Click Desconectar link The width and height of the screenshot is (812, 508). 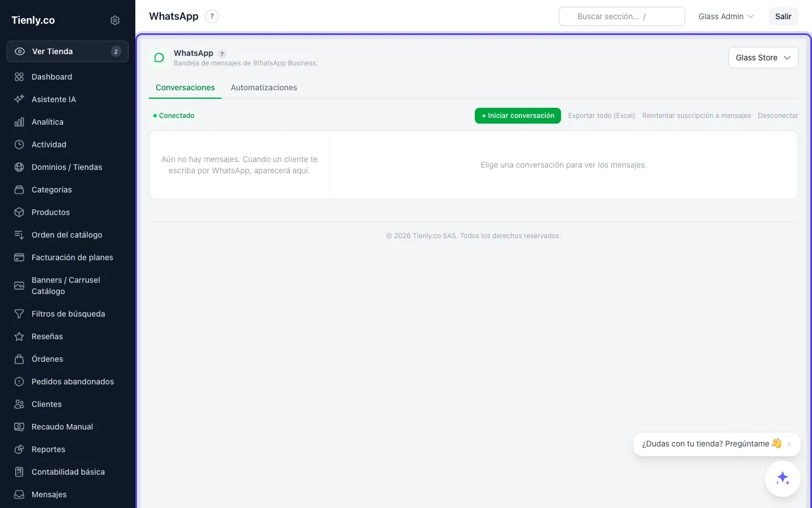tap(778, 116)
